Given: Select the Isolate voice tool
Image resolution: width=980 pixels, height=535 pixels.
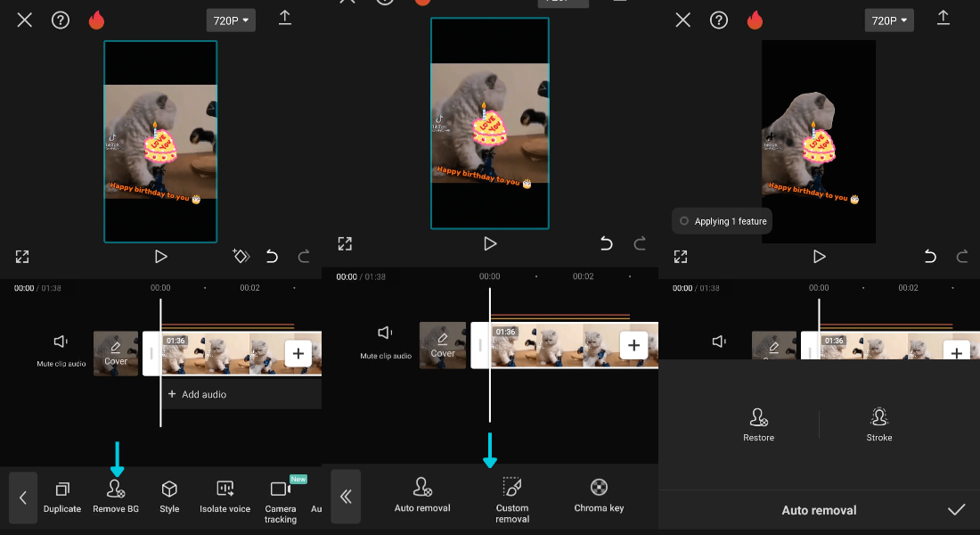Looking at the screenshot, I should point(225,498).
